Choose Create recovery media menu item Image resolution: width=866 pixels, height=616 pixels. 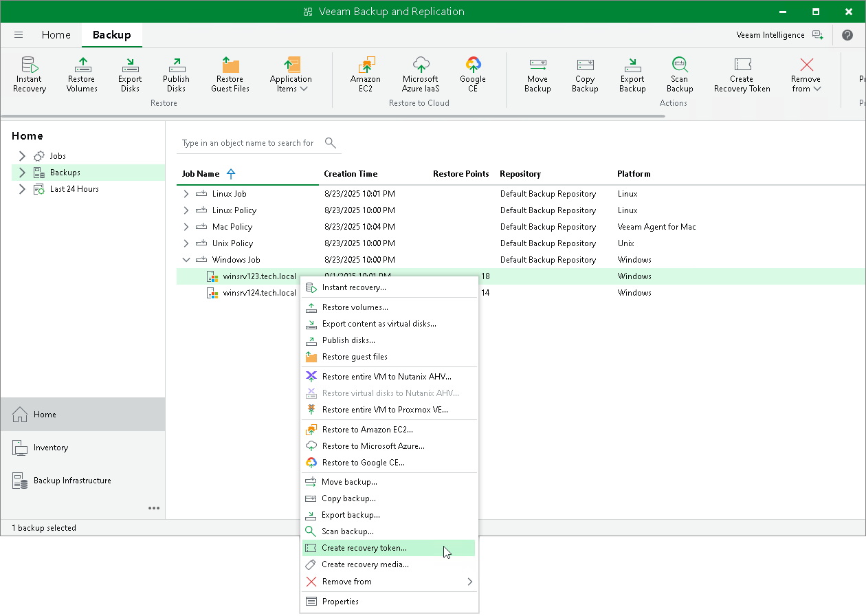tap(389, 564)
